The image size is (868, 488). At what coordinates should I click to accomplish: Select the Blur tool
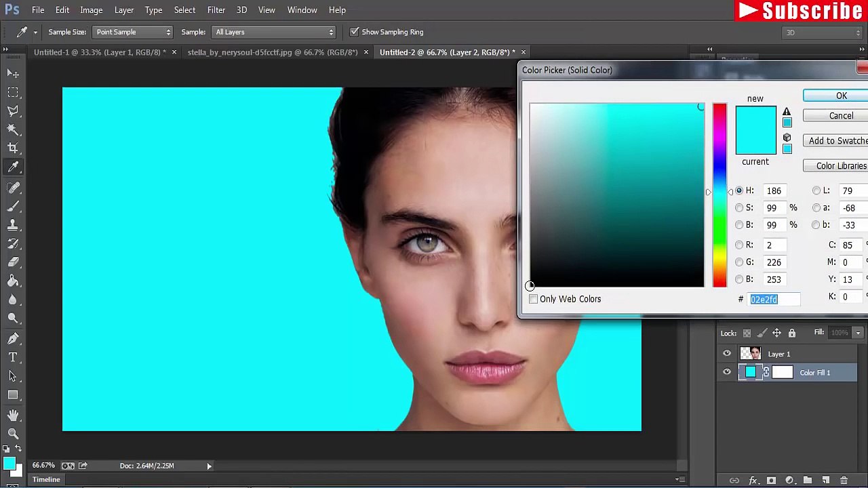click(13, 300)
